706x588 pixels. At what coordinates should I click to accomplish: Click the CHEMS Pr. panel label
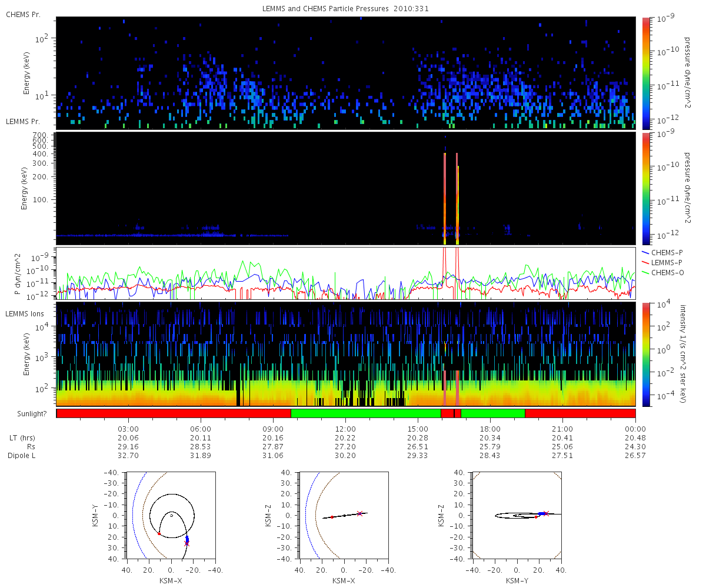24,14
